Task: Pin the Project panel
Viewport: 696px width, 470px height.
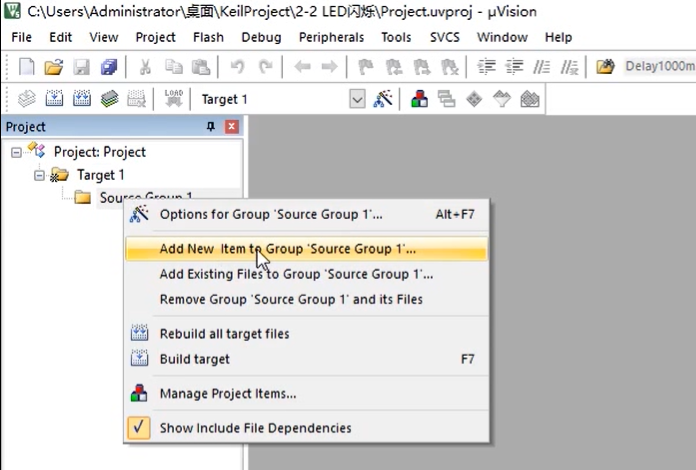Action: 211,127
